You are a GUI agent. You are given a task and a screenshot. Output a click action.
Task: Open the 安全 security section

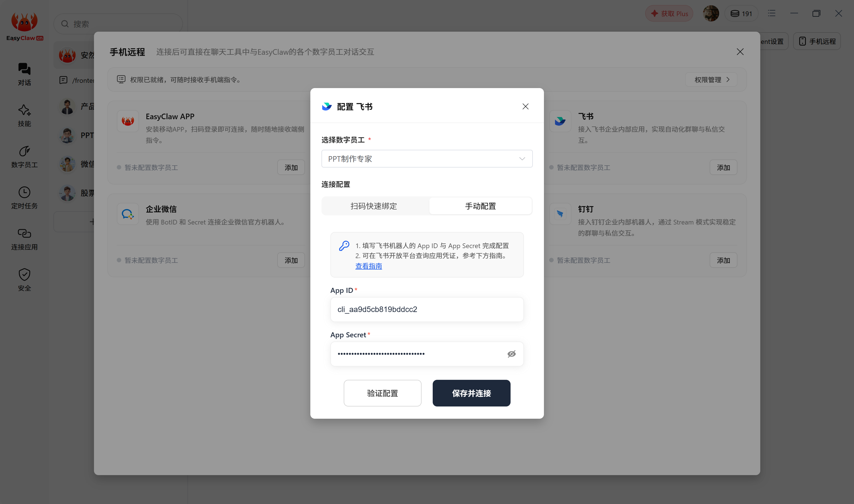point(24,280)
